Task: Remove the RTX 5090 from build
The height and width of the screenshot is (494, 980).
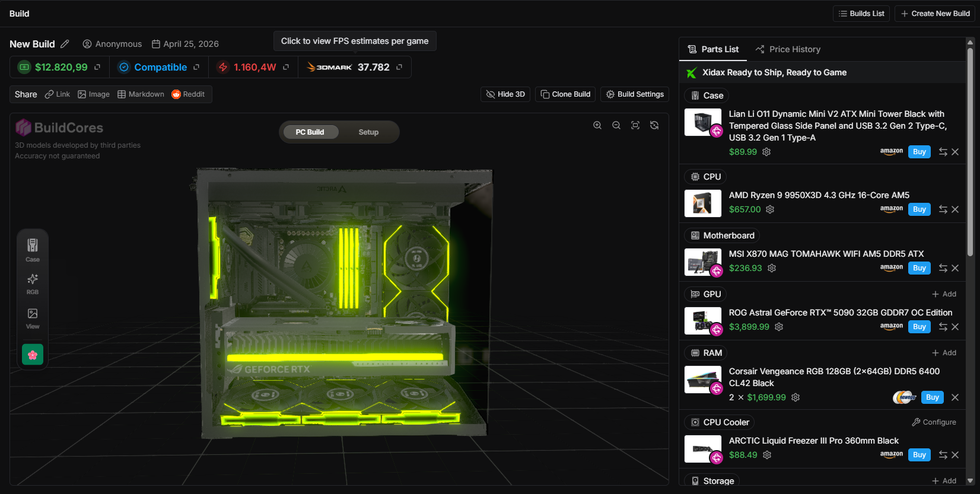Action: 955,327
